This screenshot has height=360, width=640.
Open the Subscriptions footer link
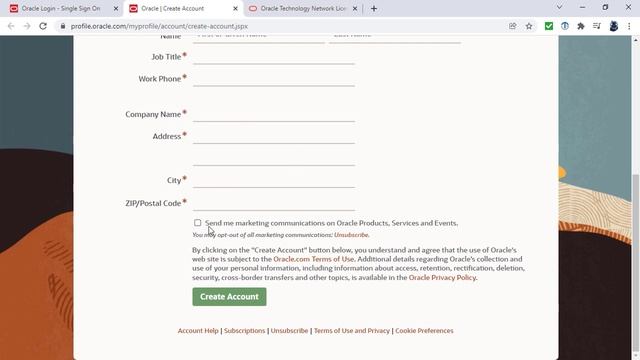click(x=244, y=331)
